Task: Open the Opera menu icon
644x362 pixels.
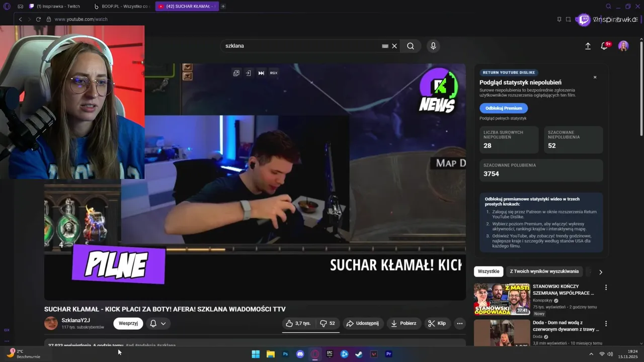Action: click(7, 7)
